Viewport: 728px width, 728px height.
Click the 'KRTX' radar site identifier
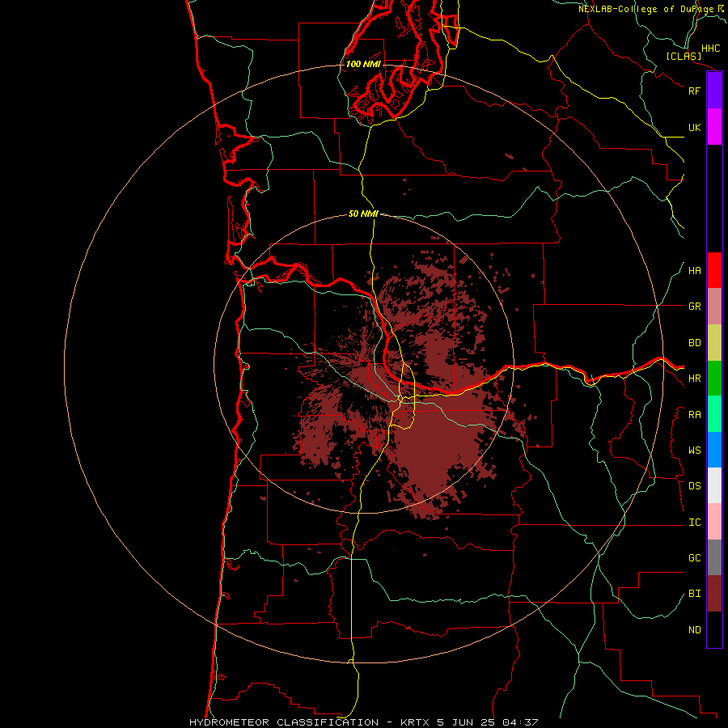(415, 722)
